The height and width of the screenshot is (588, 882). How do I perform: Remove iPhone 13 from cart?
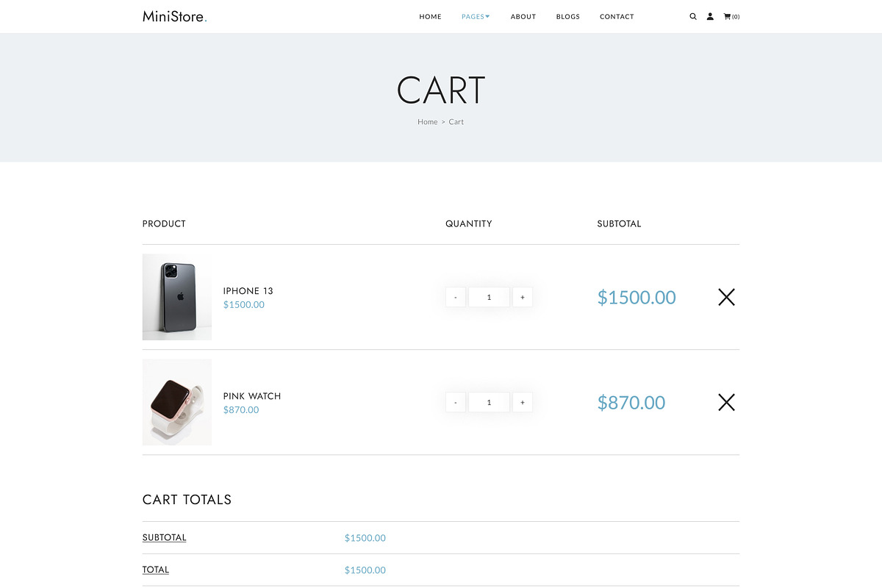pyautogui.click(x=726, y=297)
